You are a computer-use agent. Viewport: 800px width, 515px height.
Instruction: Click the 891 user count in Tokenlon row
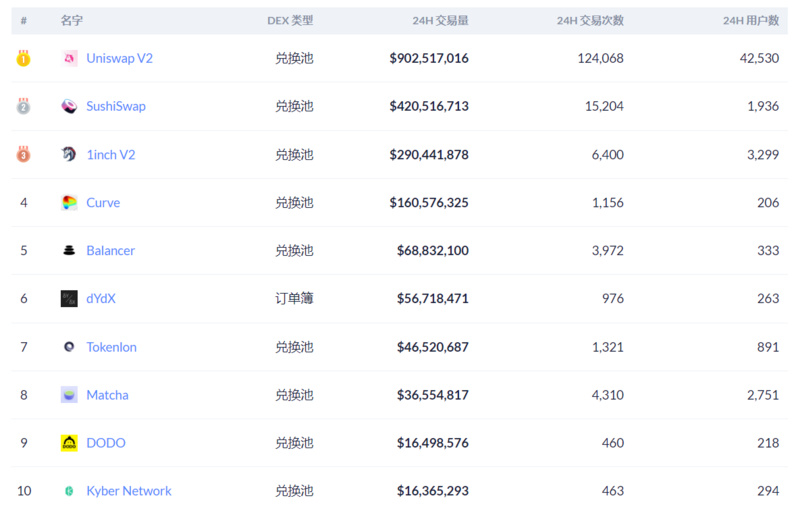pyautogui.click(x=768, y=347)
